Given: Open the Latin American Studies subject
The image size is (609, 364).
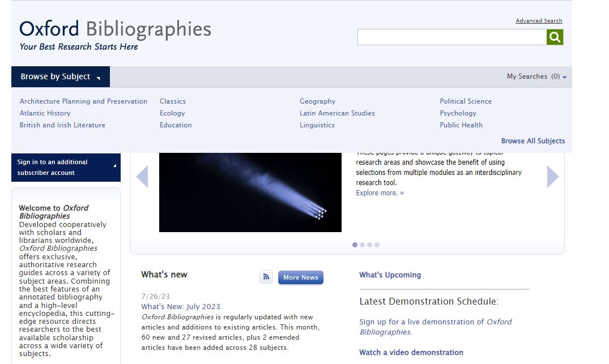Looking at the screenshot, I should pos(337,113).
